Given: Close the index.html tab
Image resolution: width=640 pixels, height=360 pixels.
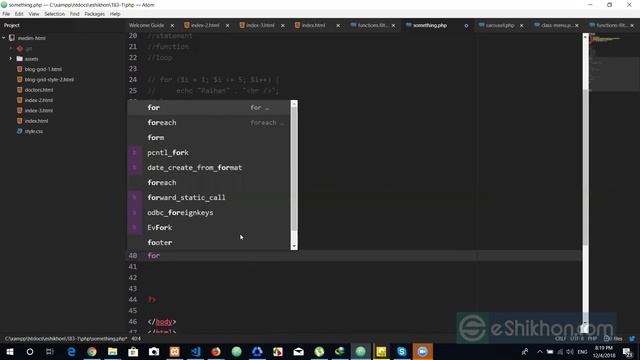Looking at the screenshot, I should click(x=338, y=25).
